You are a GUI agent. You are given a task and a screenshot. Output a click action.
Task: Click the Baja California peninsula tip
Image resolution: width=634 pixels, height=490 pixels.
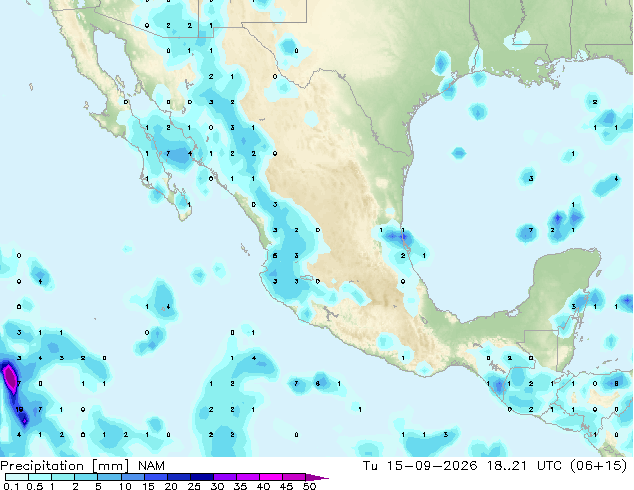(x=184, y=216)
